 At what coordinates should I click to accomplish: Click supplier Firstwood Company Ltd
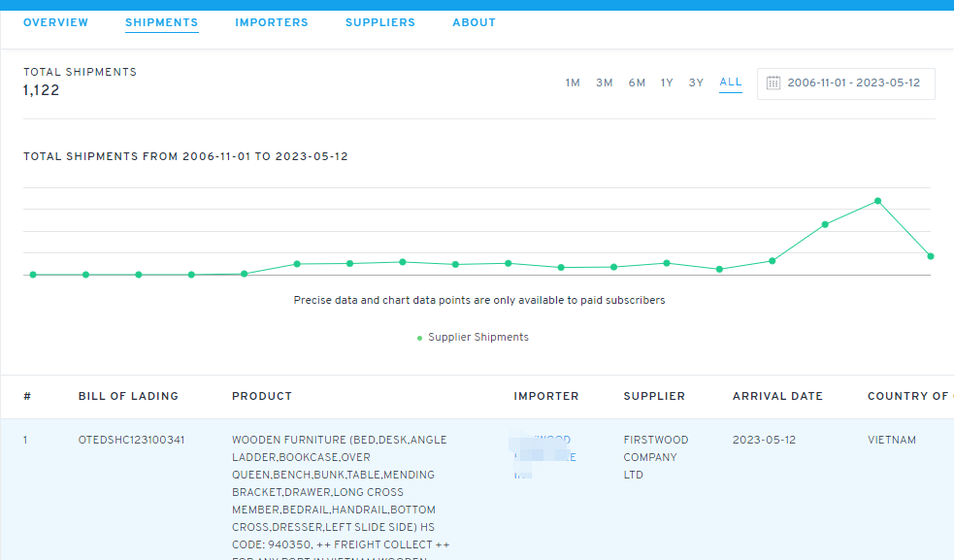point(656,457)
